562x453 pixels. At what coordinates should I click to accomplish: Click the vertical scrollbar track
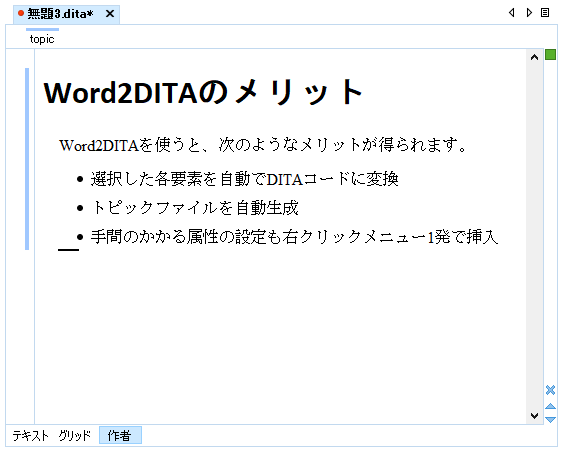pos(534,237)
